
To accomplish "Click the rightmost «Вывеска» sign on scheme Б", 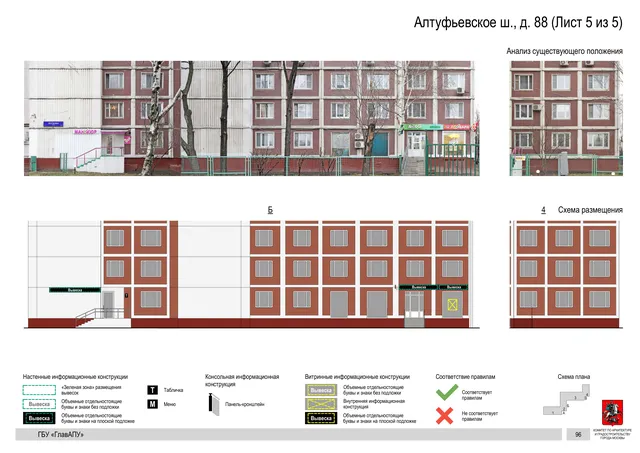I will (453, 287).
